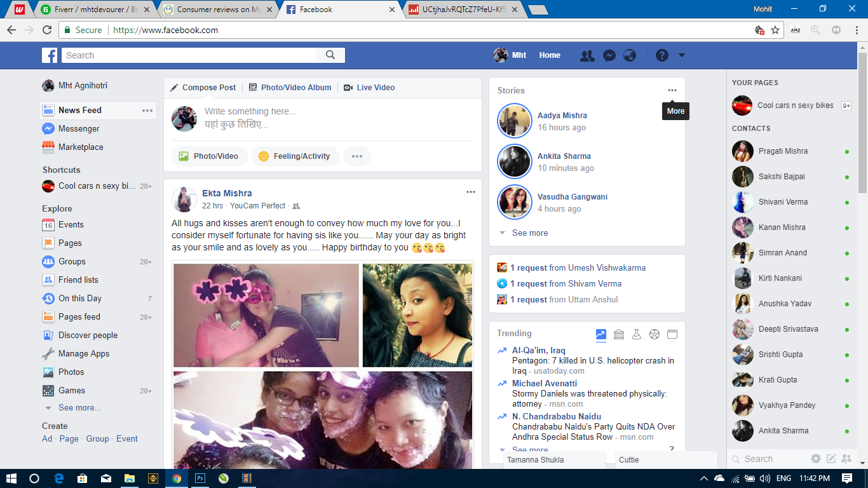Viewport: 868px width, 488px height.
Task: Select the Sports trending category icon
Action: 654,334
